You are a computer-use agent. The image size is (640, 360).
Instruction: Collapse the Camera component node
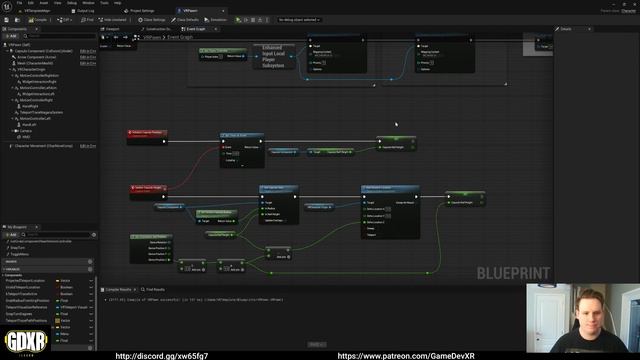(12, 131)
